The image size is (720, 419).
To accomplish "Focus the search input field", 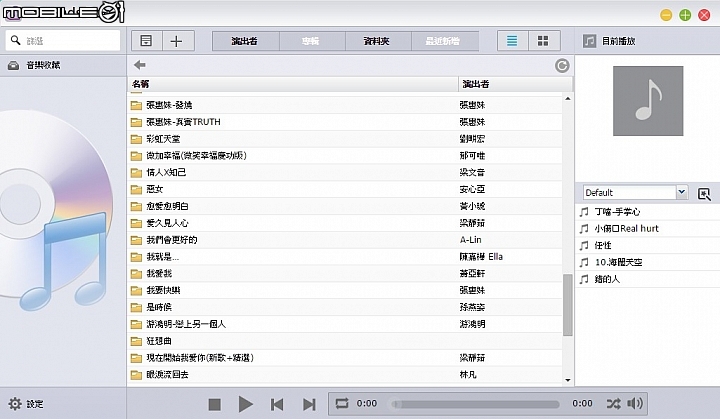I will click(63, 40).
